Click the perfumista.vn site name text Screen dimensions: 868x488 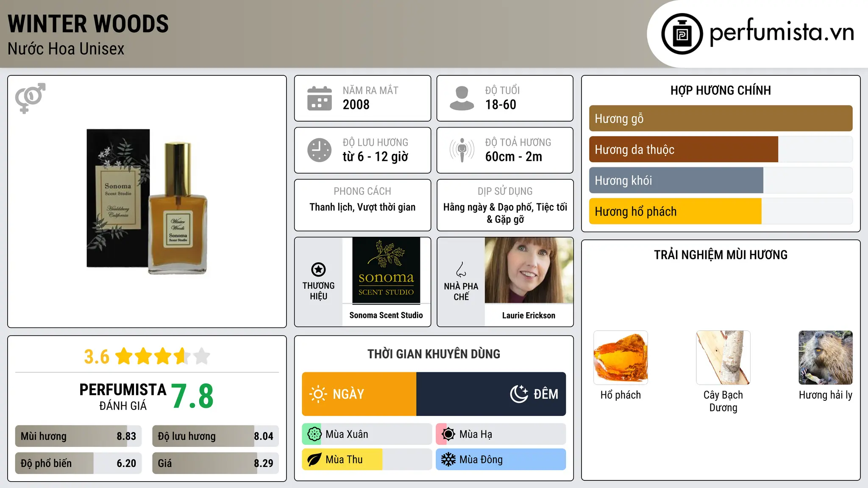tap(782, 31)
